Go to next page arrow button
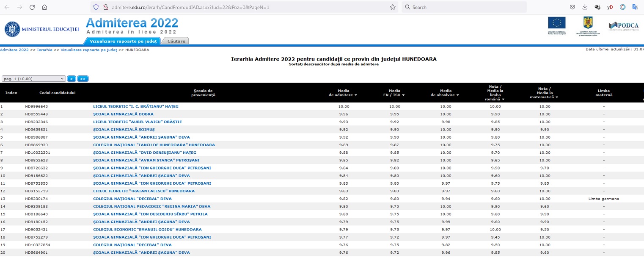Image resolution: width=644 pixels, height=272 pixels. (x=72, y=79)
